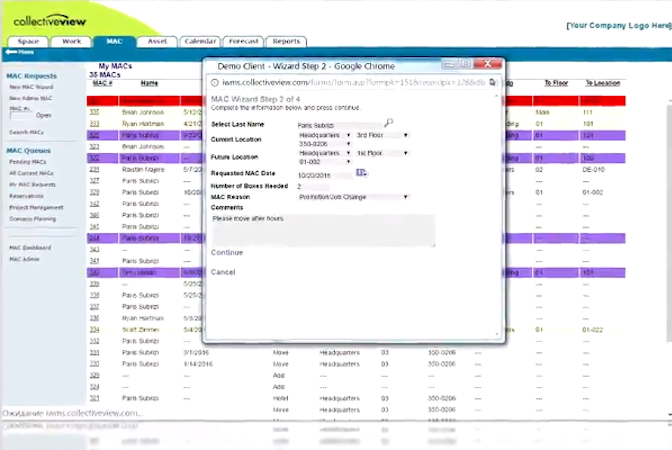Open New Admin MAC link

(x=30, y=98)
